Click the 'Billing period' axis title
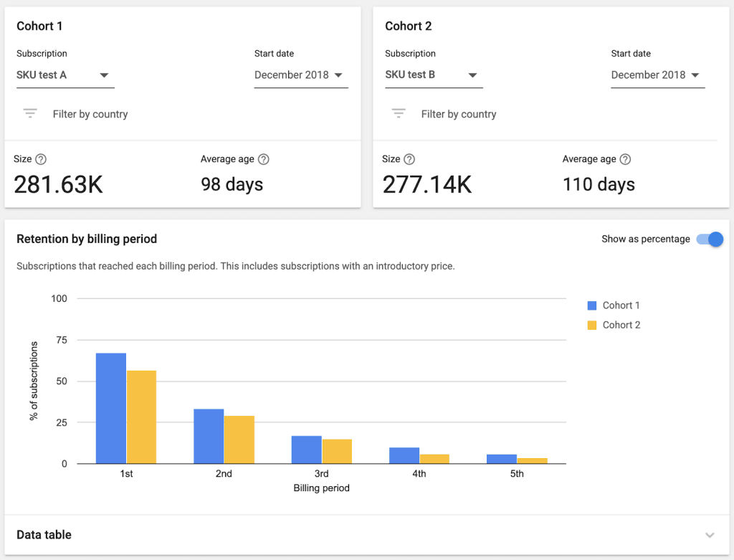734x560 pixels. pos(321,488)
